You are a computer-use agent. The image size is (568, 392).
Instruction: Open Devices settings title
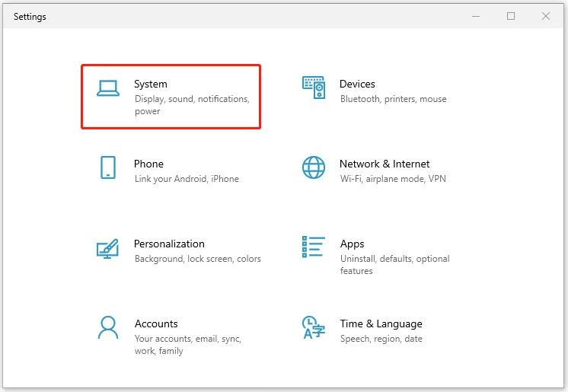pyautogui.click(x=357, y=84)
